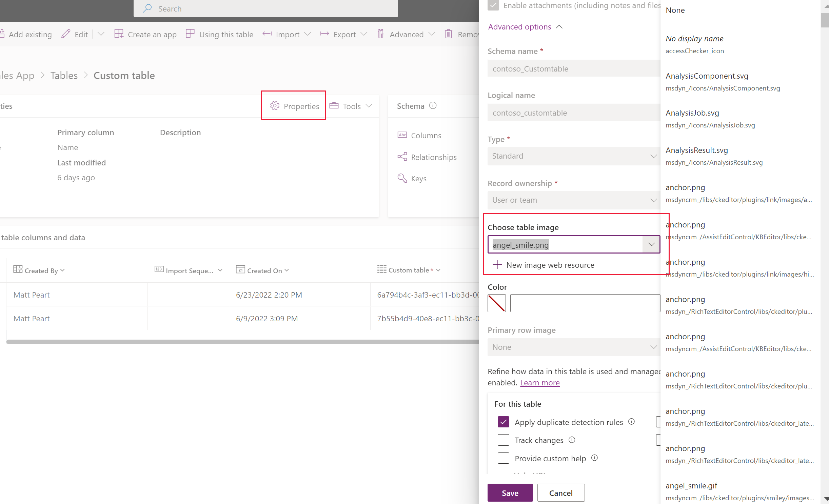Viewport: 829px width, 504px height.
Task: Click the Columns schema icon
Action: coord(402,135)
